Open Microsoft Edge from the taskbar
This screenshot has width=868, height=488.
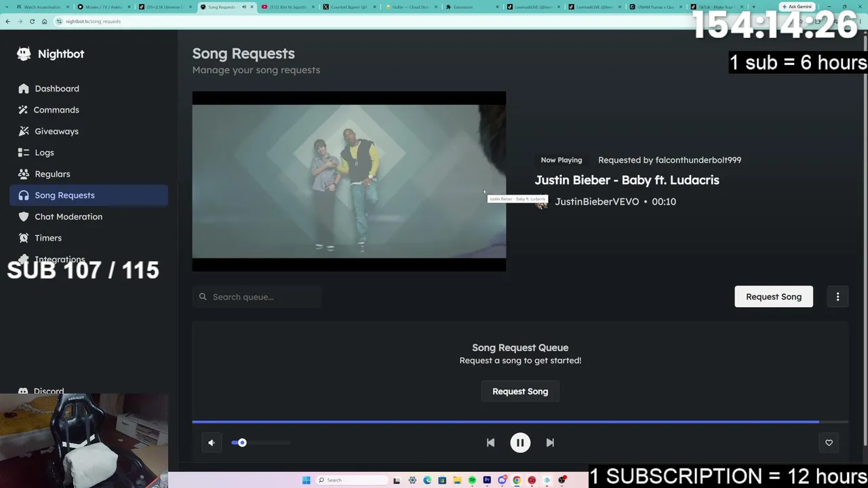pyautogui.click(x=427, y=481)
